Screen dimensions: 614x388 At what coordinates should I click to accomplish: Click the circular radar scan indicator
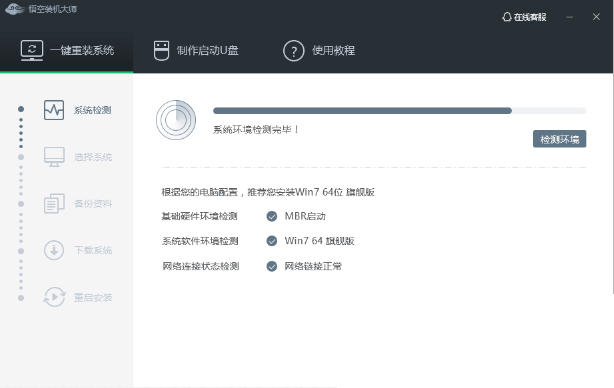pyautogui.click(x=176, y=120)
